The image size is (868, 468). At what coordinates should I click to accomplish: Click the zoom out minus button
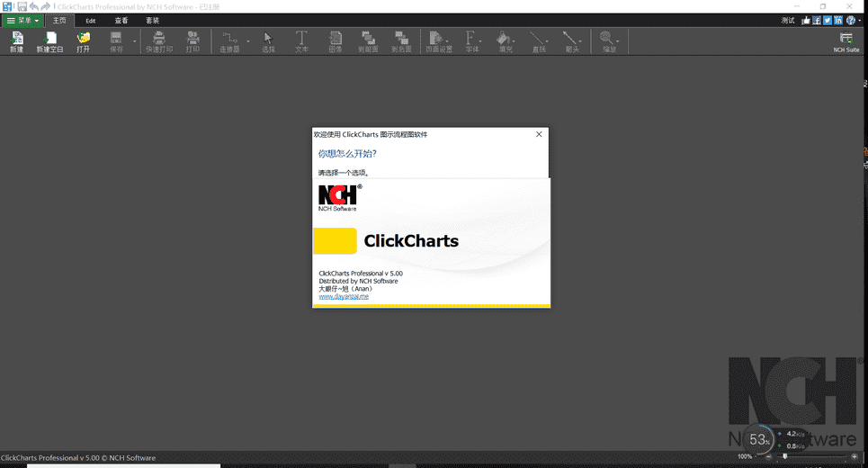click(x=768, y=456)
